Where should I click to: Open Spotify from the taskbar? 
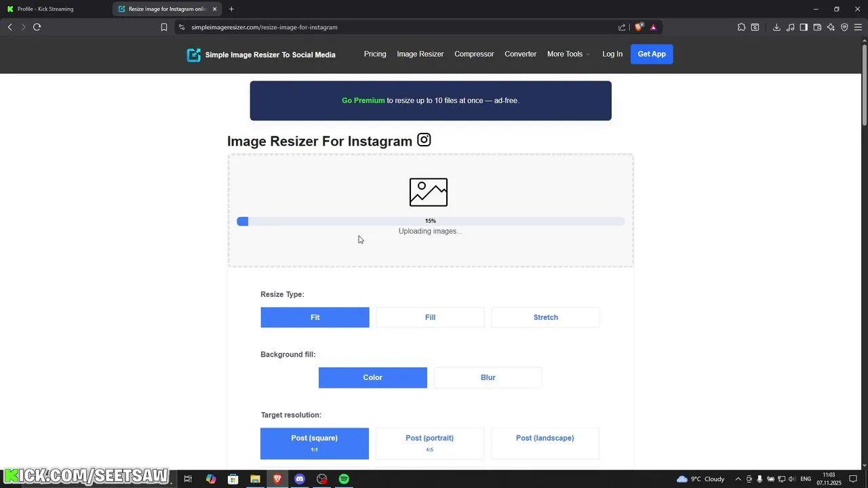coord(344,479)
